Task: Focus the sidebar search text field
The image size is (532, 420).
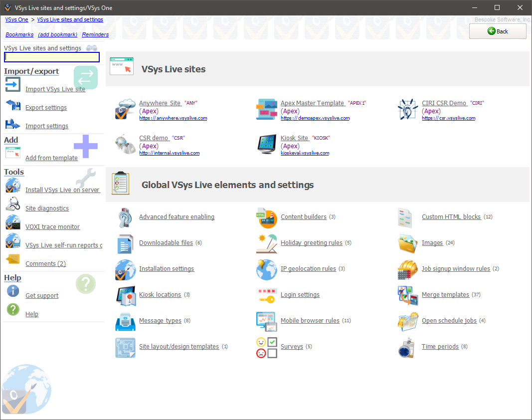Action: [x=52, y=57]
